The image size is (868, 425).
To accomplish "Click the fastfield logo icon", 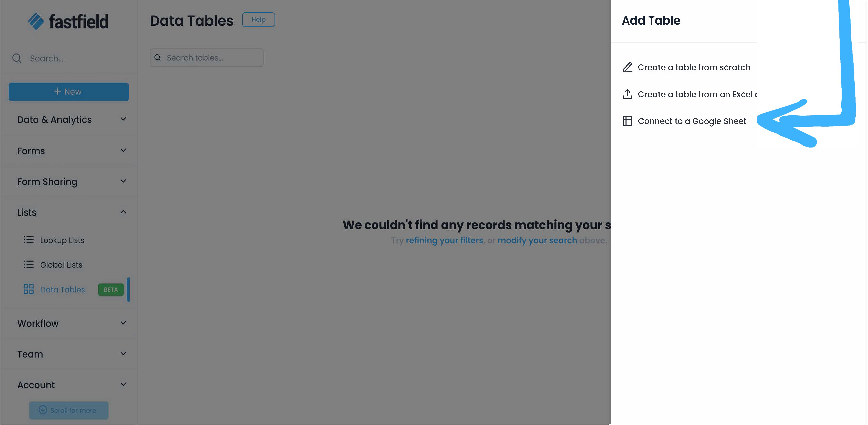I will 36,21.
